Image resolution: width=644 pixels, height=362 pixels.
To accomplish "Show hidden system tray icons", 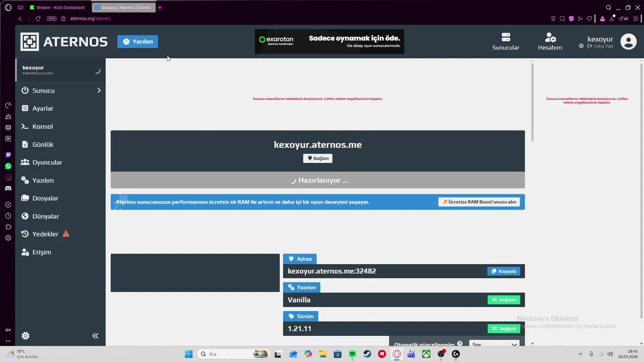I will tap(580, 354).
